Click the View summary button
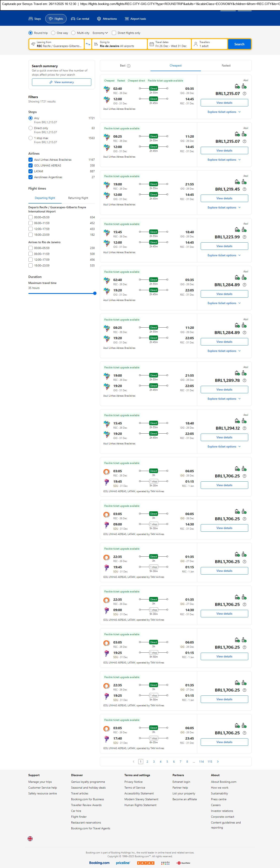This screenshot has width=280, height=868. click(x=62, y=82)
